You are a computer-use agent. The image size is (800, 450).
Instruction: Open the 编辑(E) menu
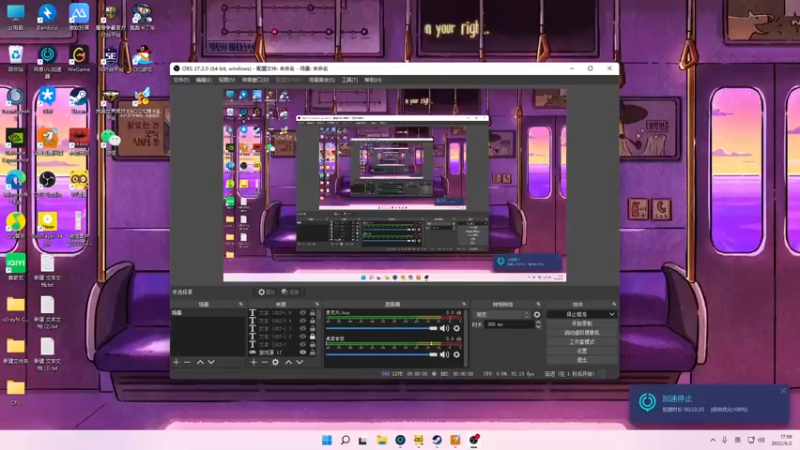[204, 80]
